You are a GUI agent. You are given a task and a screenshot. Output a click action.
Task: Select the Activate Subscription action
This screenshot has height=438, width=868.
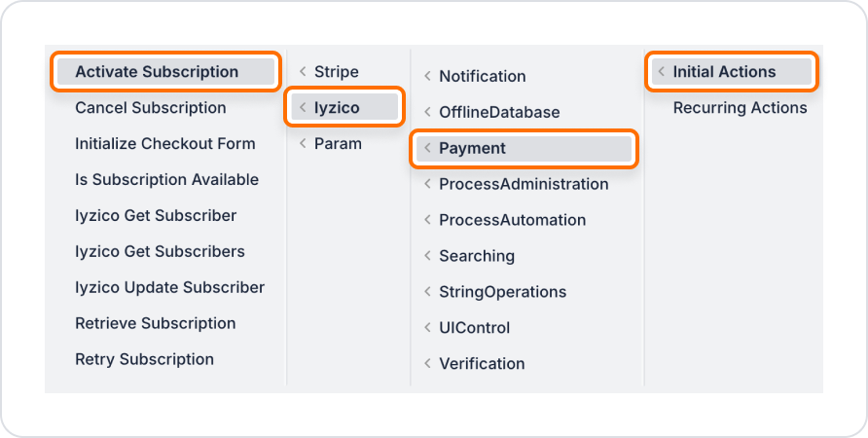[x=165, y=71]
